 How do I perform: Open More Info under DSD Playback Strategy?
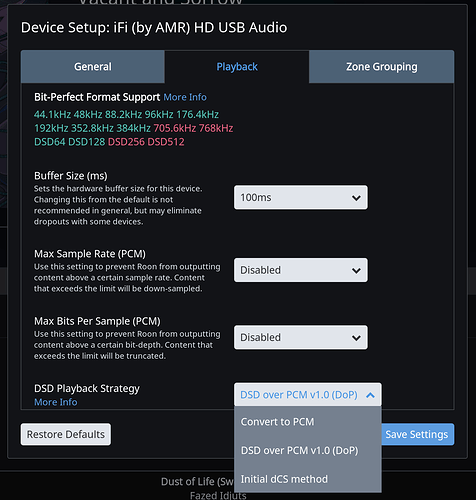tap(56, 402)
